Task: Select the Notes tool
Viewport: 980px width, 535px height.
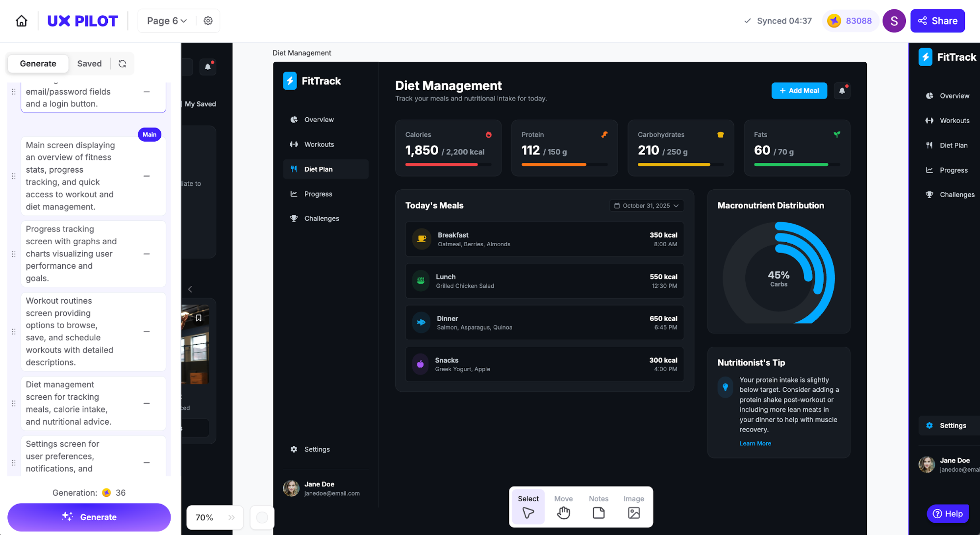Action: click(598, 507)
